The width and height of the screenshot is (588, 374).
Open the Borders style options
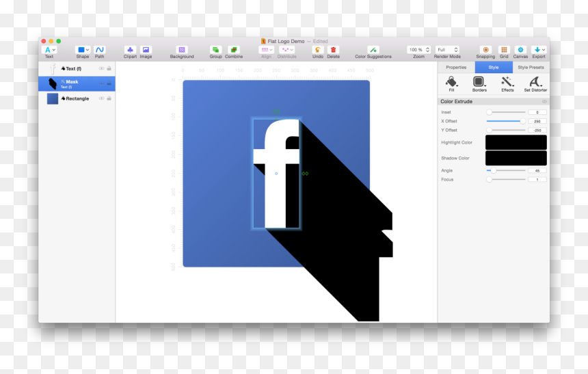[x=479, y=83]
